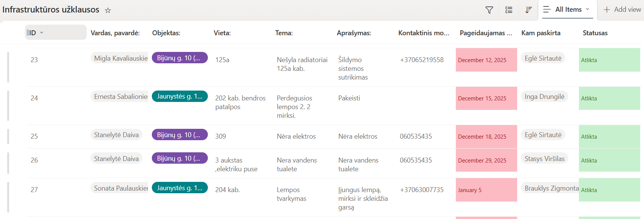
Task: Open the Statusas column header menu
Action: pyautogui.click(x=595, y=33)
